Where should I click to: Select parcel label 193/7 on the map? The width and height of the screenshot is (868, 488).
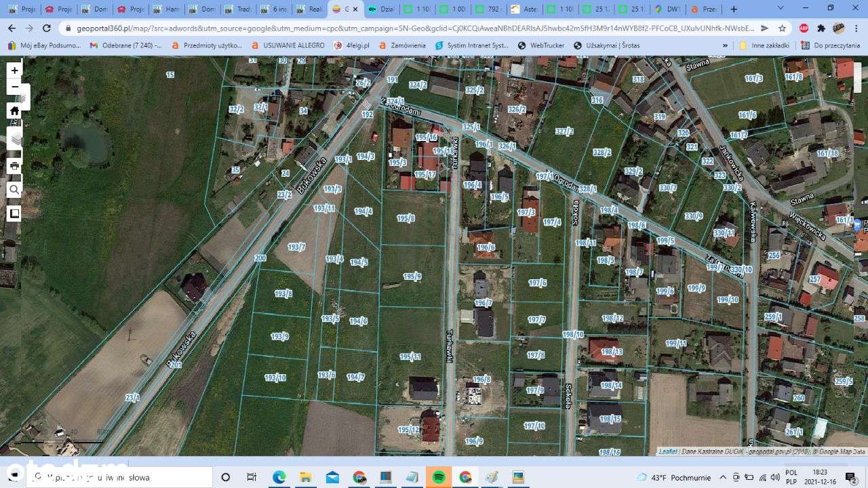(x=296, y=247)
